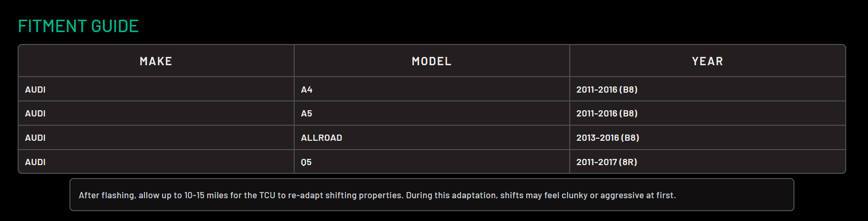Screen dimensions: 868x221
Task: Click AUDI make cell in A4 row
Action: [35, 90]
